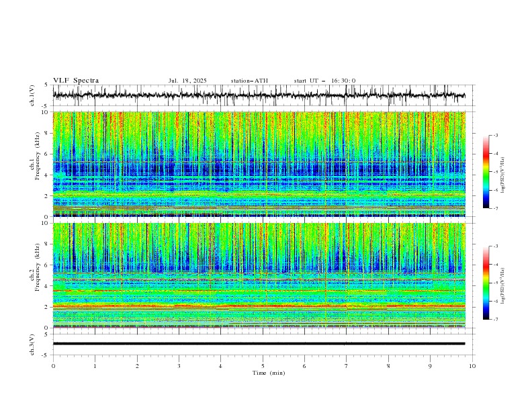Click the "-5" tick of ch.2 colorbar

(496, 283)
